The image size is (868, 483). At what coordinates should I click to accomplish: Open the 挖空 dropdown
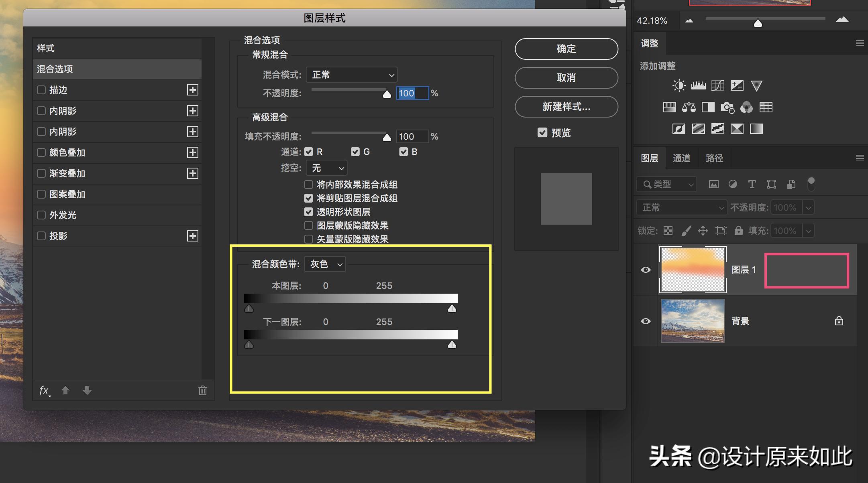[326, 168]
